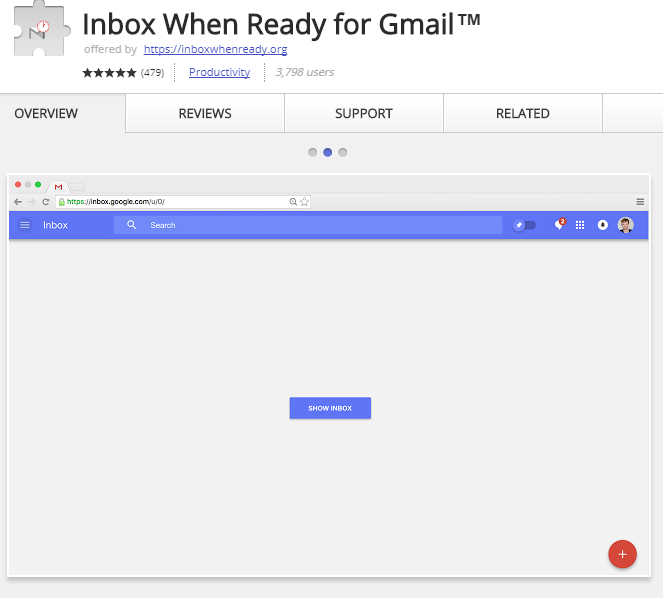Go to the Related tab
This screenshot has width=663, height=598.
click(523, 113)
